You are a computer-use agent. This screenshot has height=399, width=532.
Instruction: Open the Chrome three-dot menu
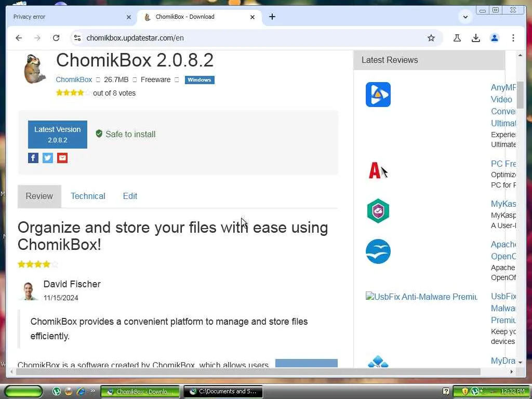pyautogui.click(x=513, y=38)
